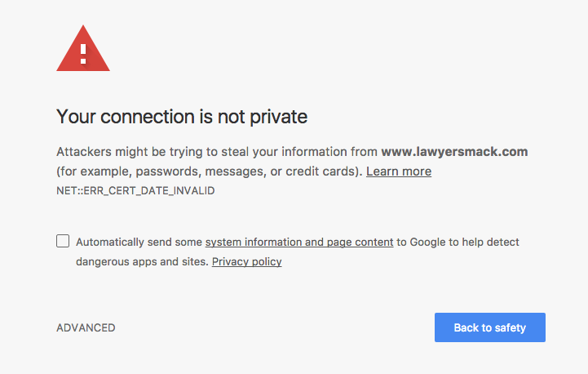Image resolution: width=588 pixels, height=374 pixels.
Task: Open the Privacy policy link
Action: pos(247,262)
